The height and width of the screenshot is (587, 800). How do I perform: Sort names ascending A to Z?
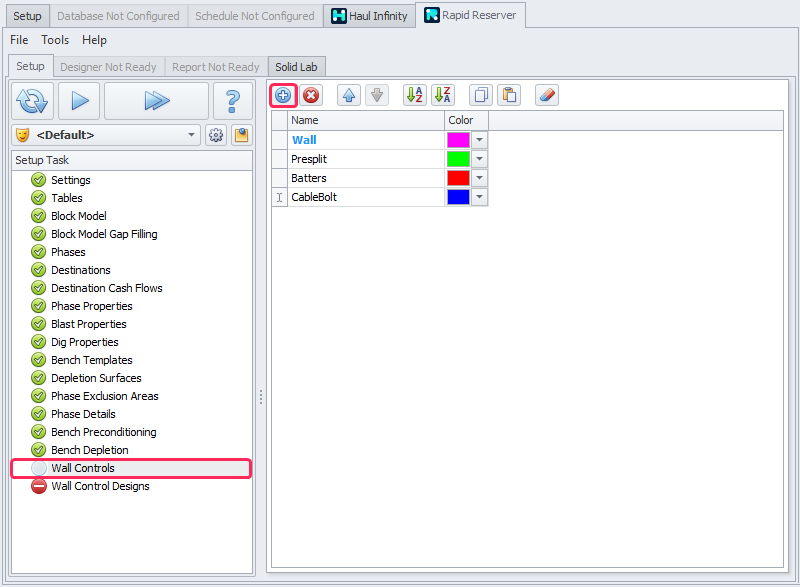tap(414, 95)
